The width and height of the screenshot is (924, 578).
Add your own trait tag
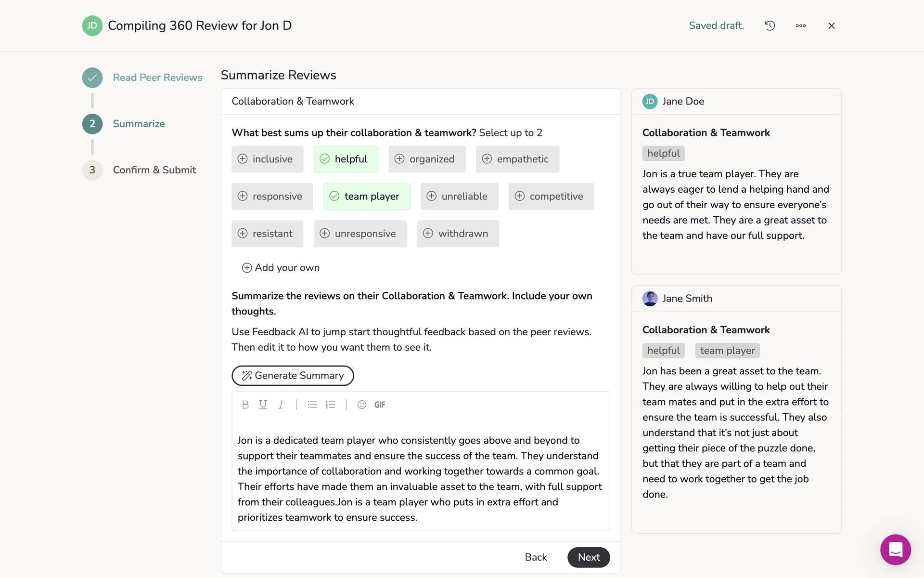[x=281, y=268]
